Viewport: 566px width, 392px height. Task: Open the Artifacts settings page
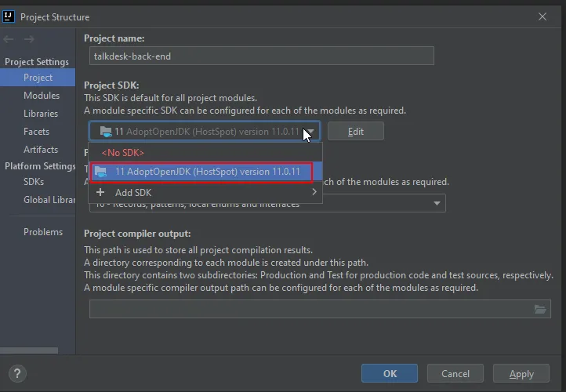pyautogui.click(x=41, y=150)
